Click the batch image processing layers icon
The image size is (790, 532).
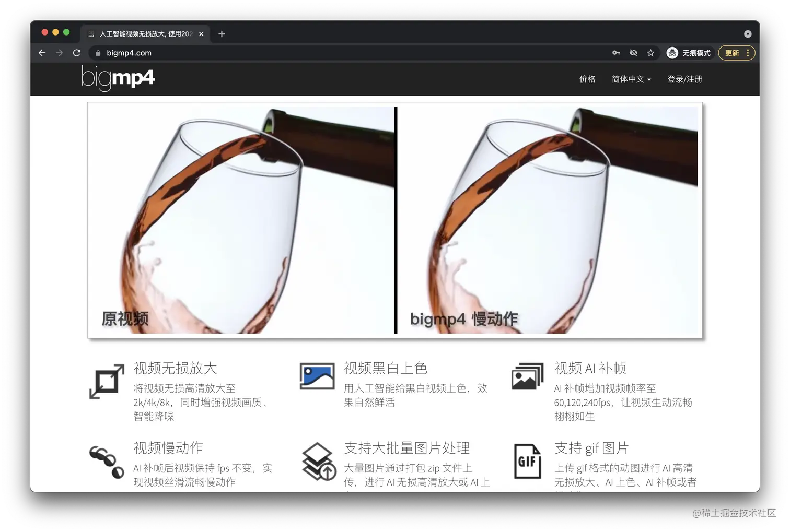click(x=318, y=462)
